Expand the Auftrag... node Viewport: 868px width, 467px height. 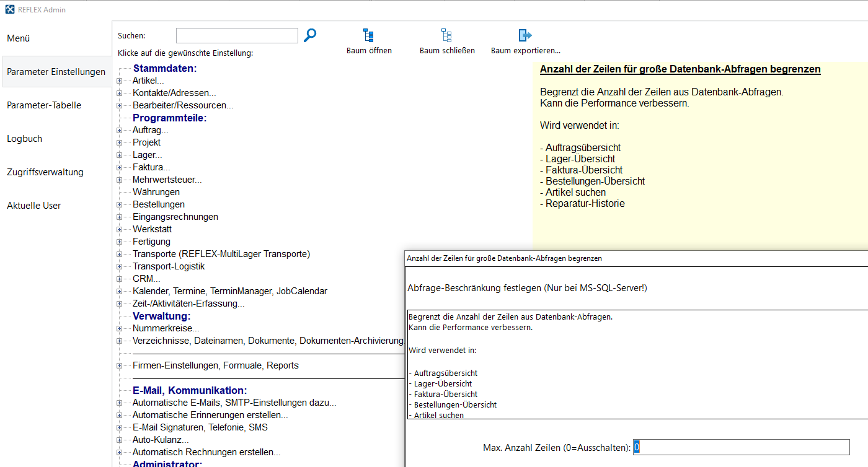tap(119, 130)
